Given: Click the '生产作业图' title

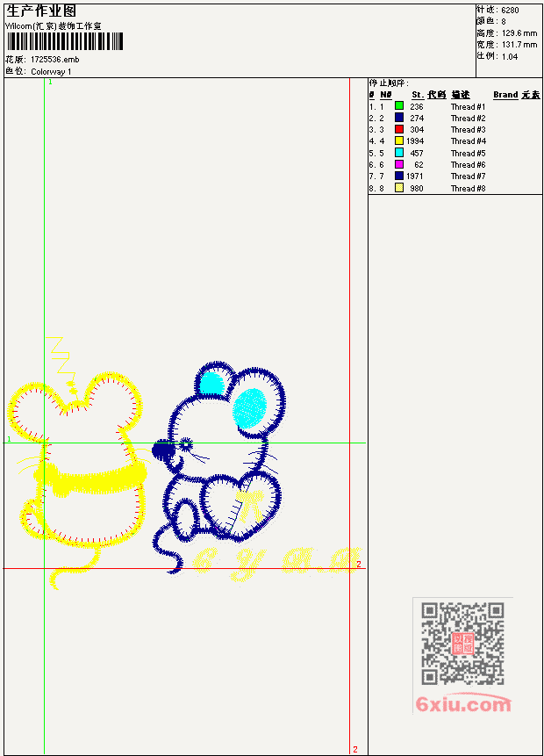Looking at the screenshot, I should (x=41, y=11).
